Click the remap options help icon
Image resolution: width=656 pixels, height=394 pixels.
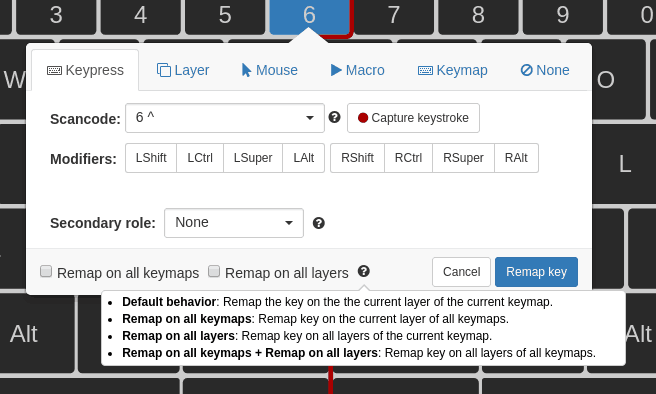tap(364, 271)
